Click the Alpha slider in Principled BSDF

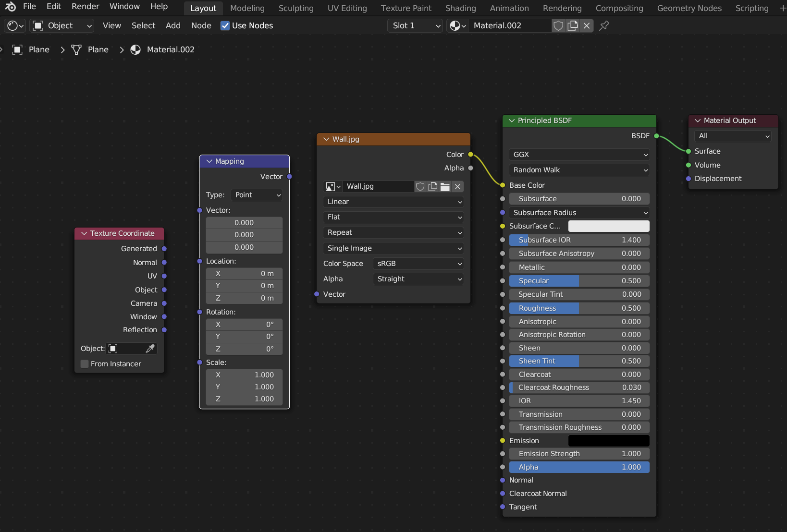click(579, 467)
